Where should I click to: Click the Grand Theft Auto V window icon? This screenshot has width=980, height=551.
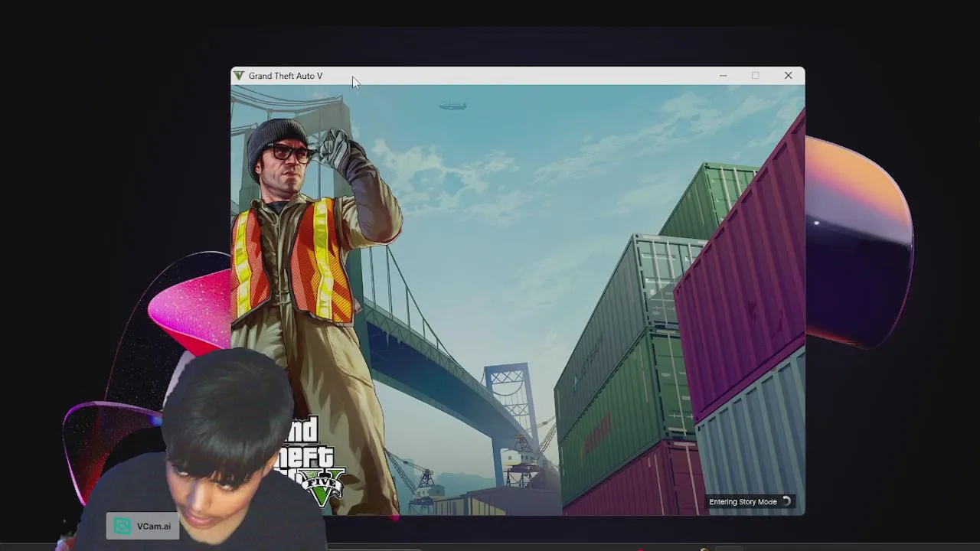[239, 76]
